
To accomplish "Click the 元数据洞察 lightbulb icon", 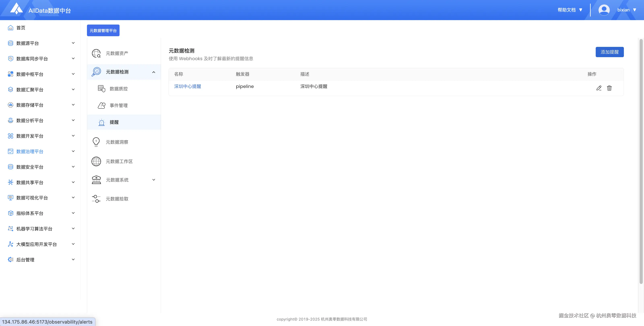I will (96, 142).
